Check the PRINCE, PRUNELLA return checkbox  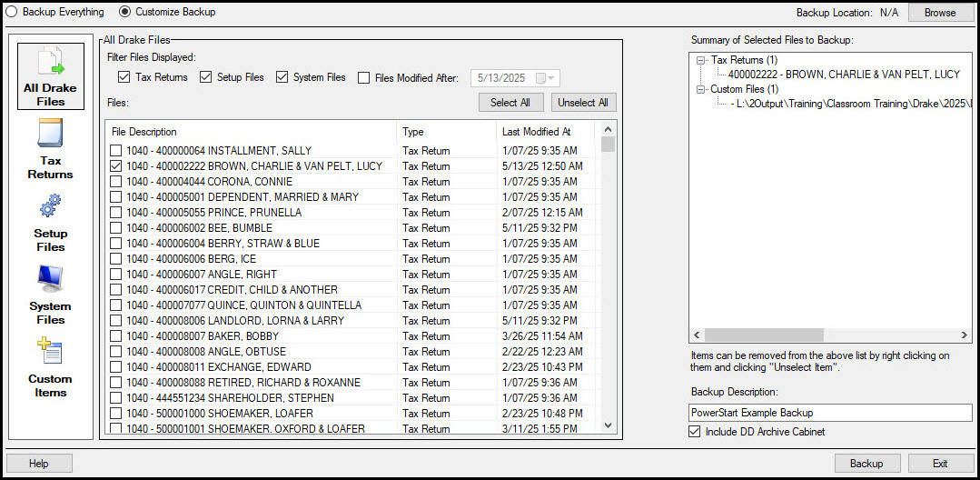click(115, 213)
